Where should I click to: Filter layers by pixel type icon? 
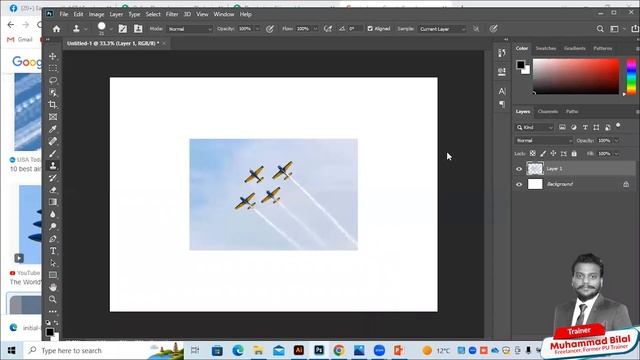[x=562, y=127]
